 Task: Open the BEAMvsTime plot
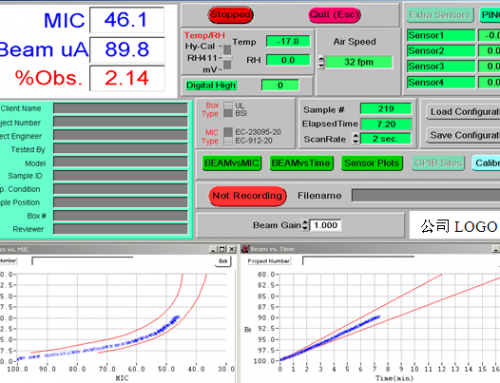coord(301,163)
